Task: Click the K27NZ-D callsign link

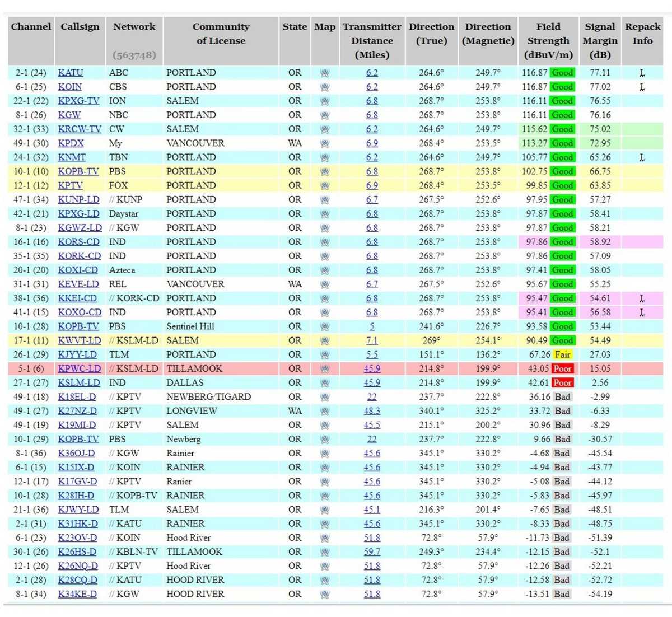Action: point(77,411)
